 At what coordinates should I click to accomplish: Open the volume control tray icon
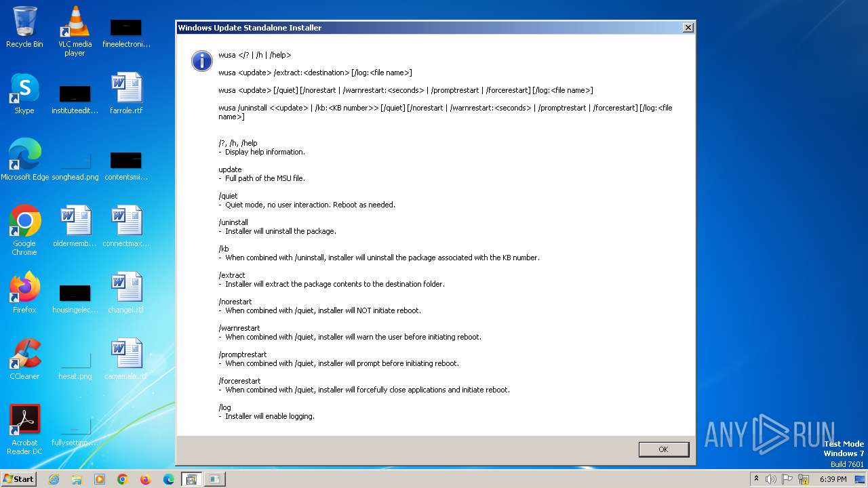click(771, 479)
